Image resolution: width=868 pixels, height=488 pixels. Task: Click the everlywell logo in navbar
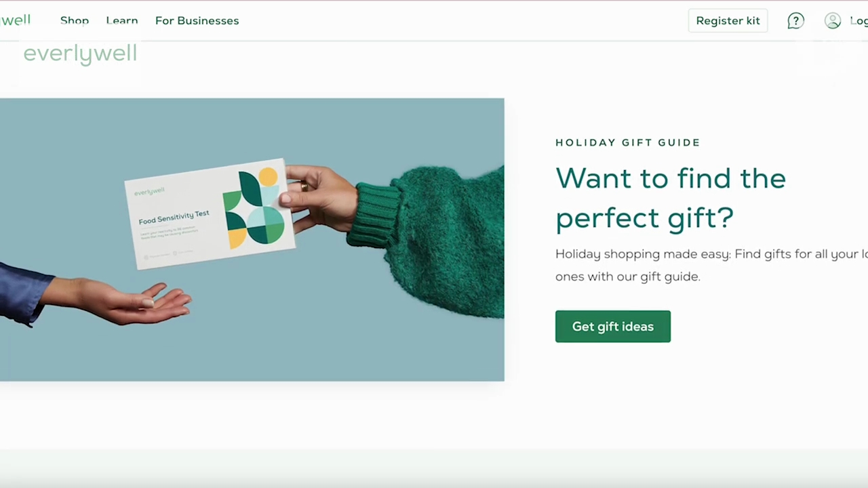15,20
